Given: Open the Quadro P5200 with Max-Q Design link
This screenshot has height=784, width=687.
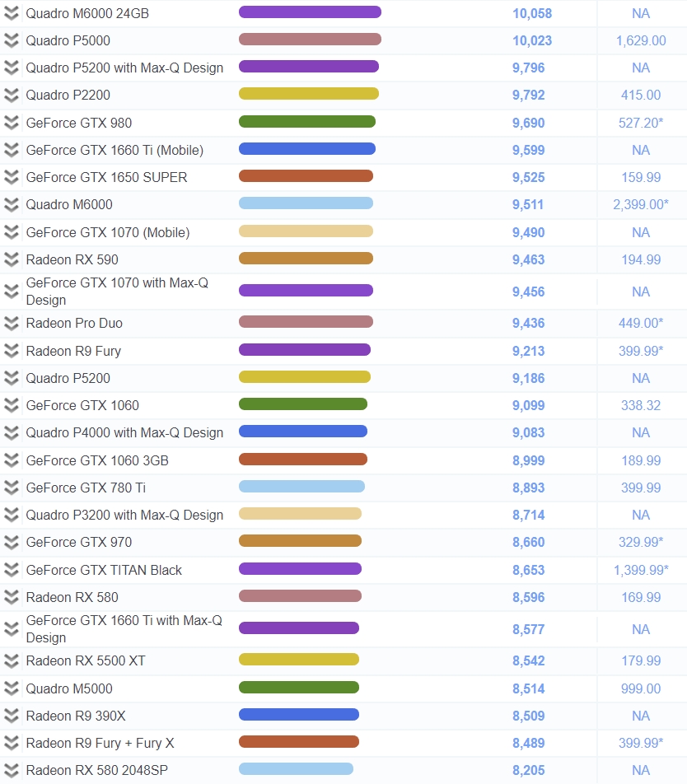Looking at the screenshot, I should pos(124,68).
